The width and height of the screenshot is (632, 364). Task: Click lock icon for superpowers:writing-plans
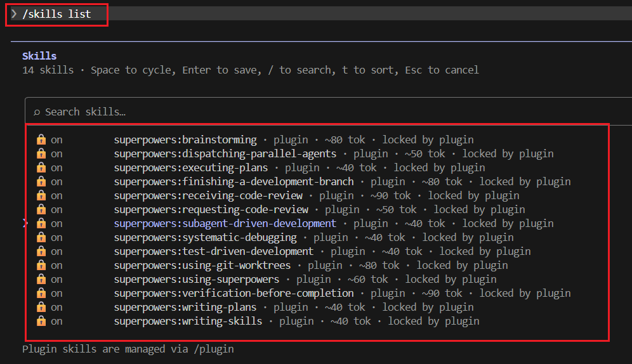coord(41,307)
